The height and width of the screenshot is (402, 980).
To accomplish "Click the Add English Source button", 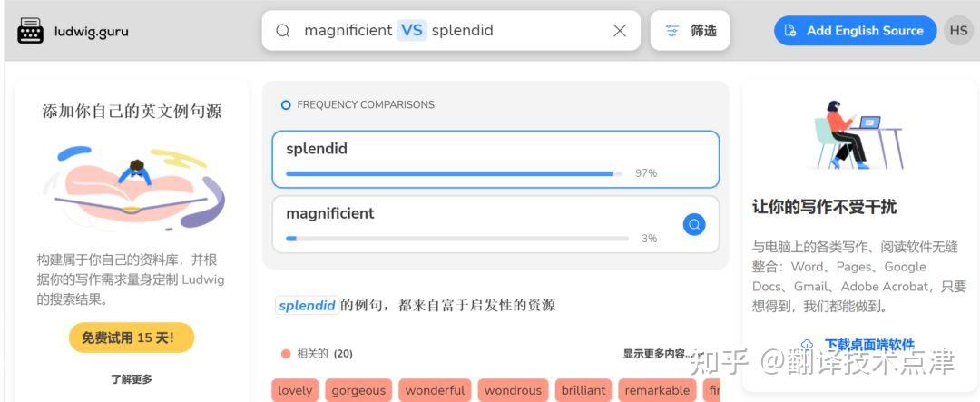I will [x=855, y=31].
